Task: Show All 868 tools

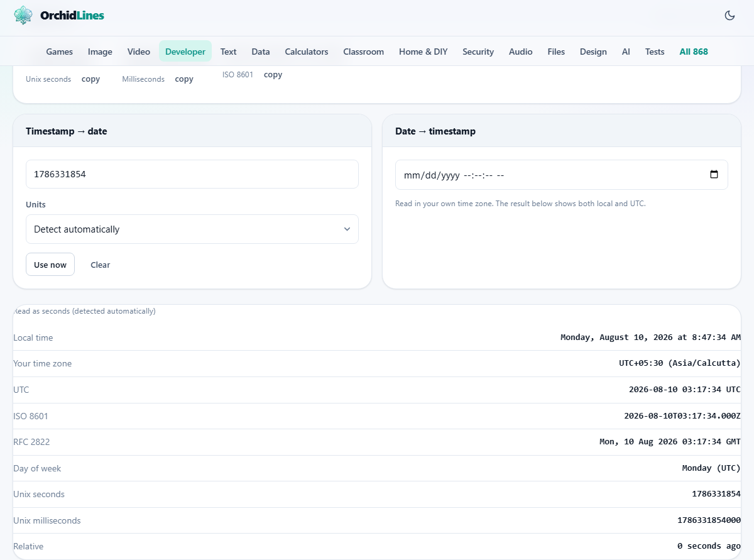Action: (694, 52)
